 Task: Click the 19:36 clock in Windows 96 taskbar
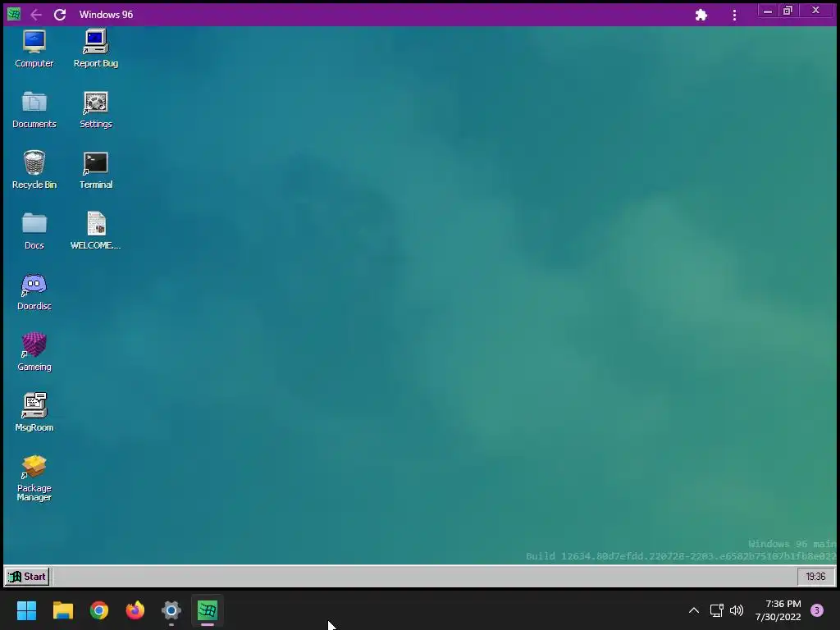coord(815,577)
